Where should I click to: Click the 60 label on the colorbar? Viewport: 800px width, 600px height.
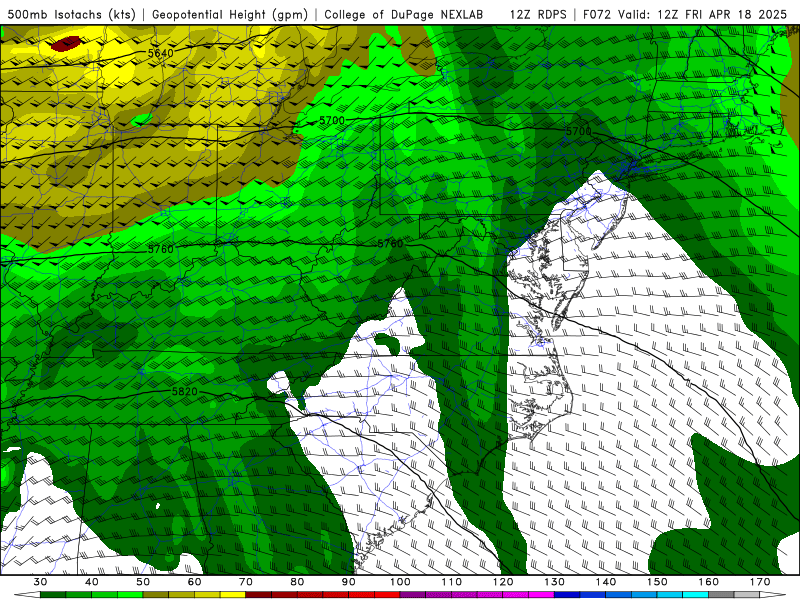[x=194, y=582]
